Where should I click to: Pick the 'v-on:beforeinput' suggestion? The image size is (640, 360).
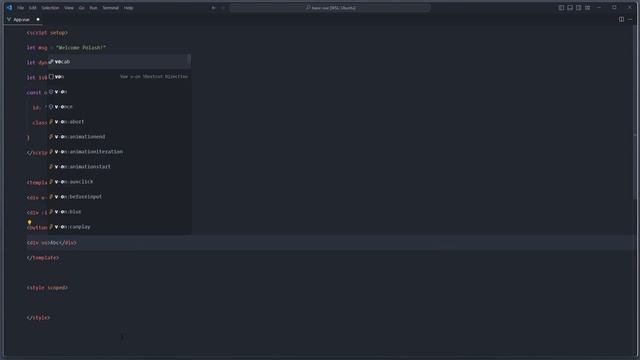(x=119, y=197)
